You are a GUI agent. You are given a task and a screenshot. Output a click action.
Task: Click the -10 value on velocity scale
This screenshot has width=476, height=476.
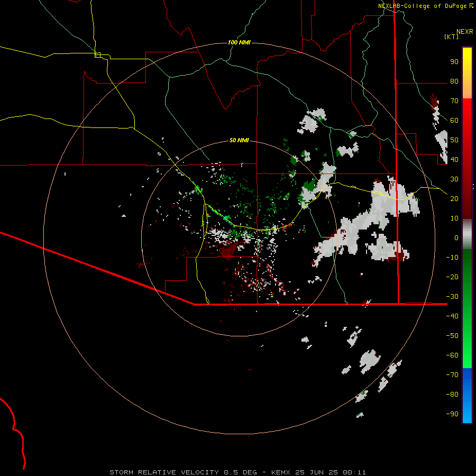(x=452, y=258)
